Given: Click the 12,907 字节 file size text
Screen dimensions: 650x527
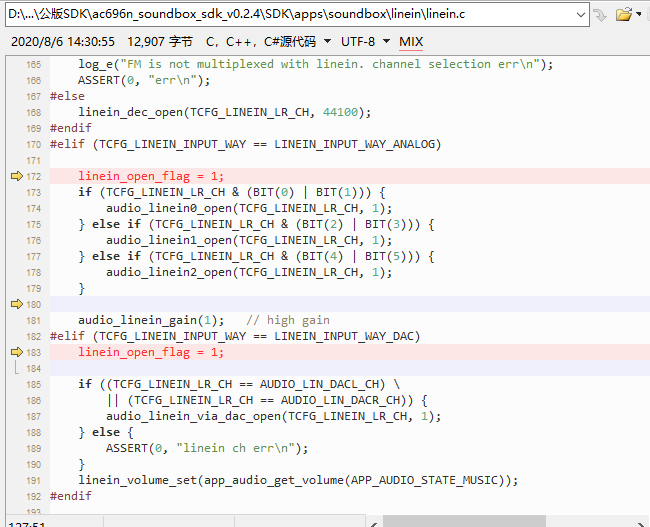Looking at the screenshot, I should (160, 41).
